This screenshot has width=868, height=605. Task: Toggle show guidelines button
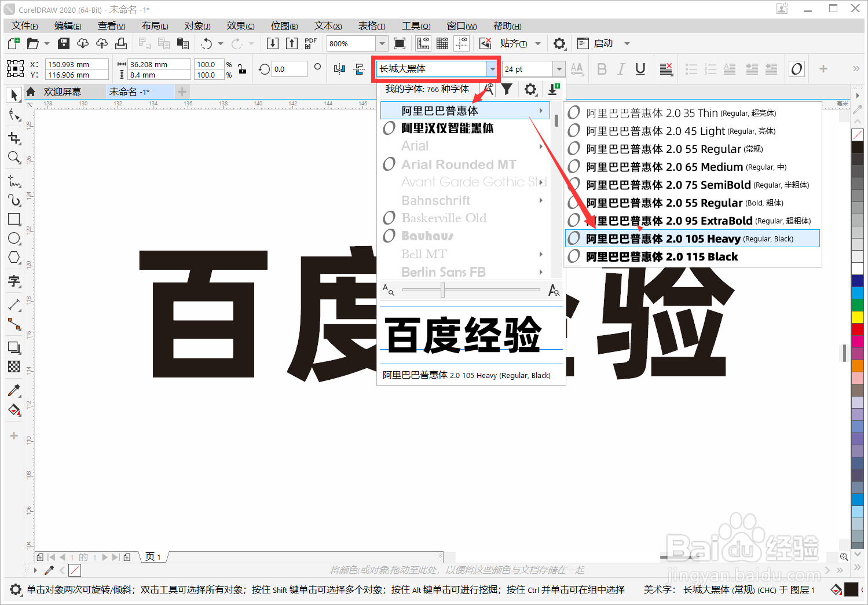462,43
